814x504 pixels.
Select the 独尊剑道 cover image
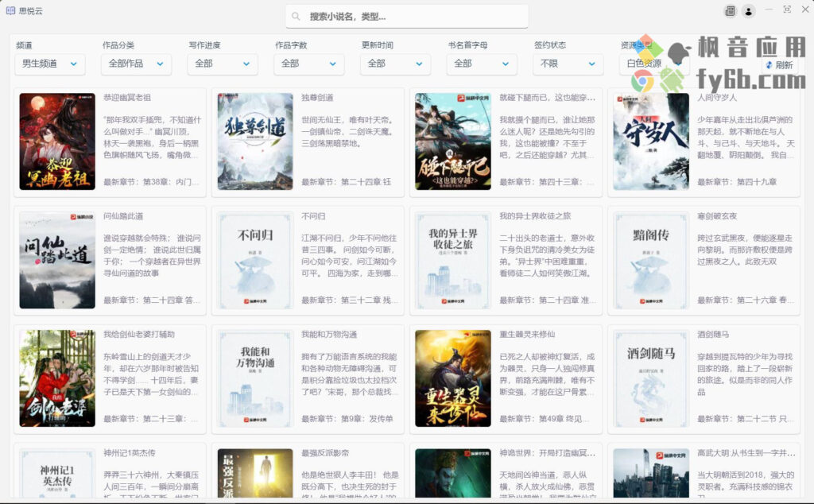[x=255, y=142]
